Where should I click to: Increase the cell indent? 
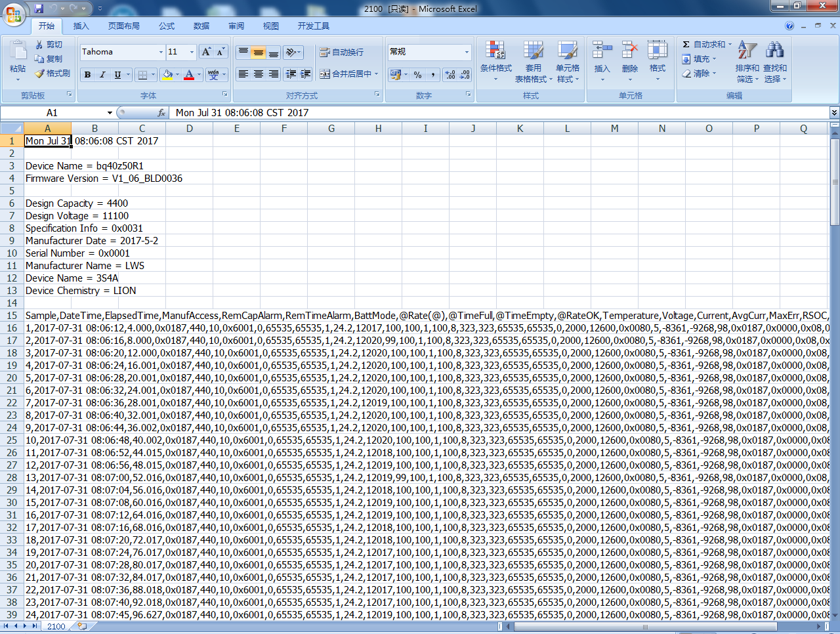click(306, 74)
